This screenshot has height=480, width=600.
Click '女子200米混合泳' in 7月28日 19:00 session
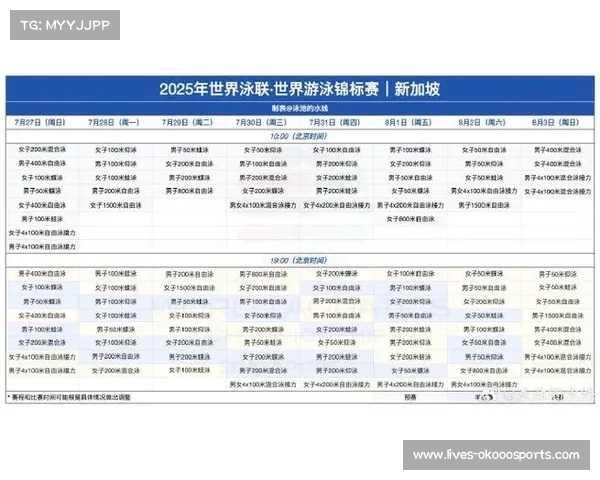[x=116, y=371]
